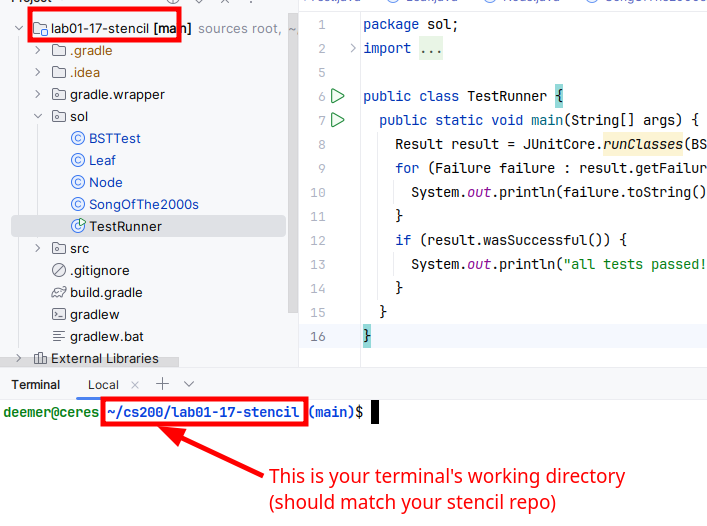Image resolution: width=707 pixels, height=526 pixels.
Task: Select External Libraries in project tree
Action: coord(105,358)
